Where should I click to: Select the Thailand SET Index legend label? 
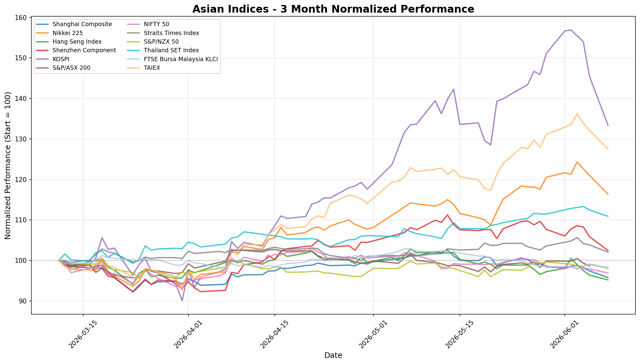(171, 50)
